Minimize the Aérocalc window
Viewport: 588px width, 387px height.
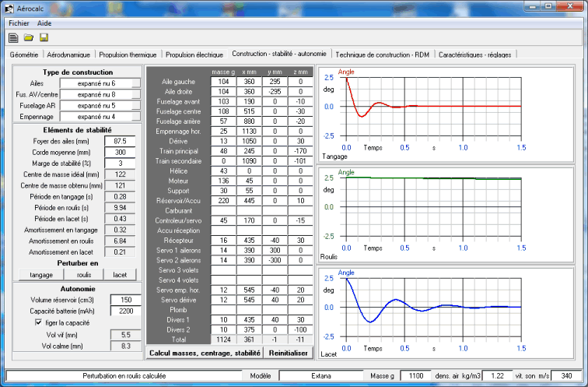[533, 6]
